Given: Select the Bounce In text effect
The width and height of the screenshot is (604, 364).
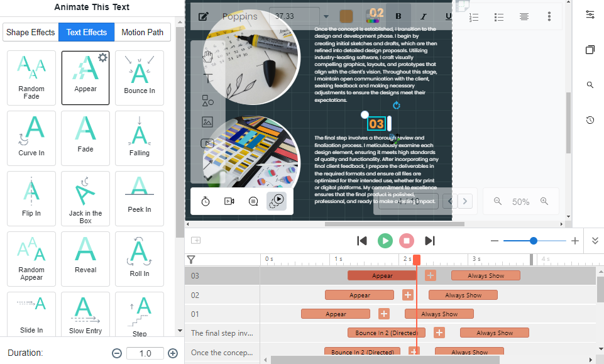Looking at the screenshot, I should click(140, 77).
